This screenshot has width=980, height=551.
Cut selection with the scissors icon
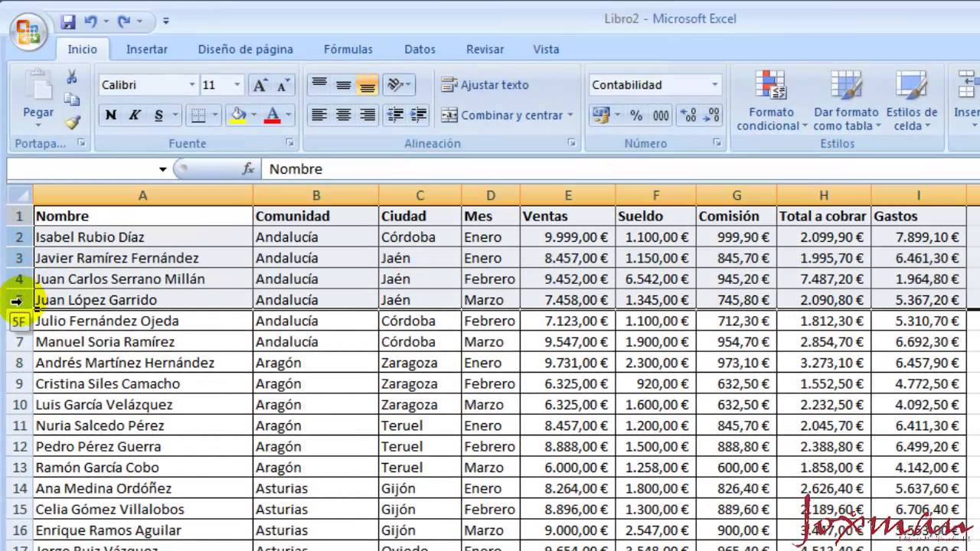(x=72, y=77)
